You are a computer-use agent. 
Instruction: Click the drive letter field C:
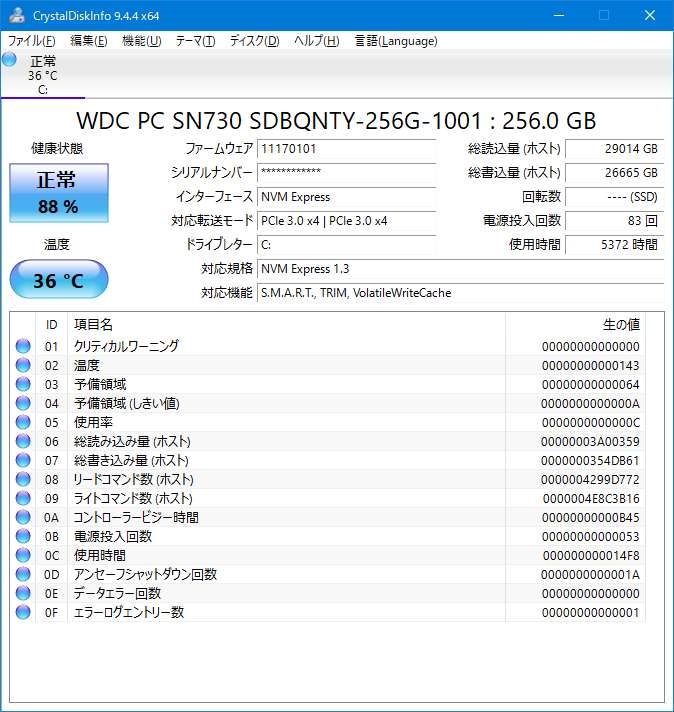pyautogui.click(x=347, y=245)
